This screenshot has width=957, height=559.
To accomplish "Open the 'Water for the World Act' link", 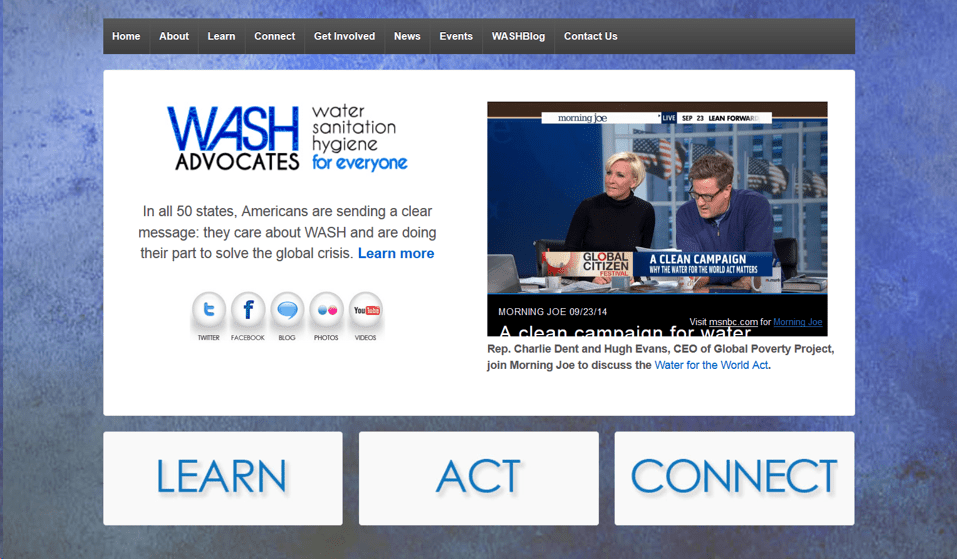I will pos(711,365).
